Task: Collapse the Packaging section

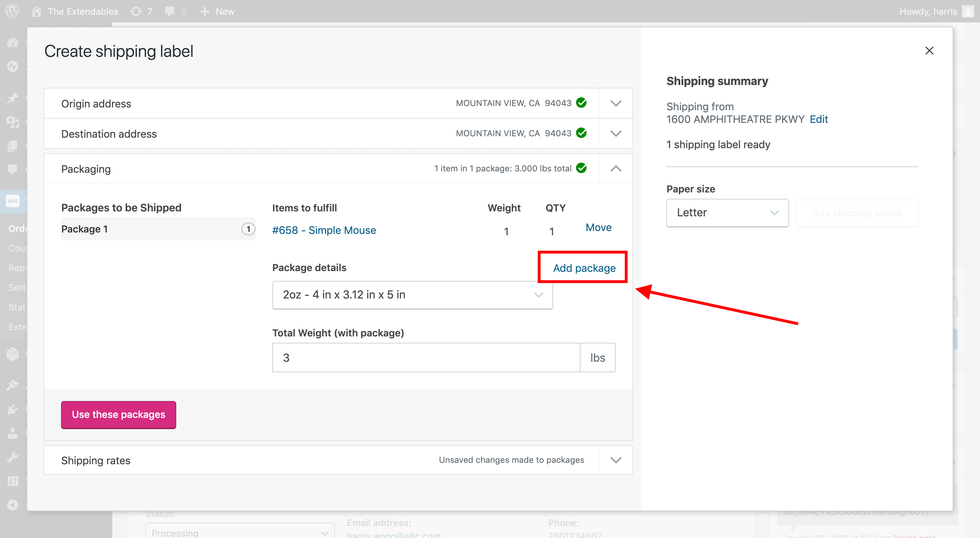Action: (x=616, y=169)
